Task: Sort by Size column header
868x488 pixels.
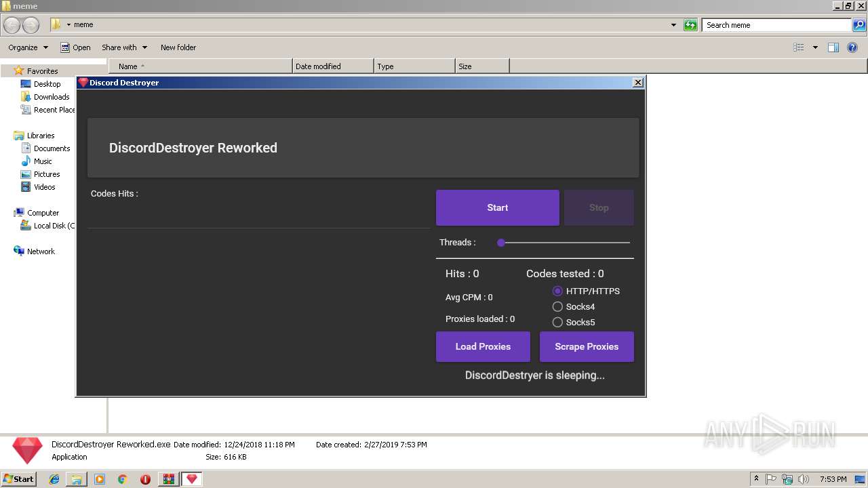Action: point(482,66)
